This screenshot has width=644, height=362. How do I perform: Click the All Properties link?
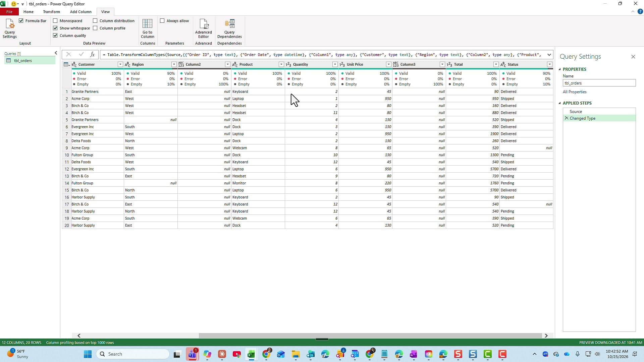[575, 92]
